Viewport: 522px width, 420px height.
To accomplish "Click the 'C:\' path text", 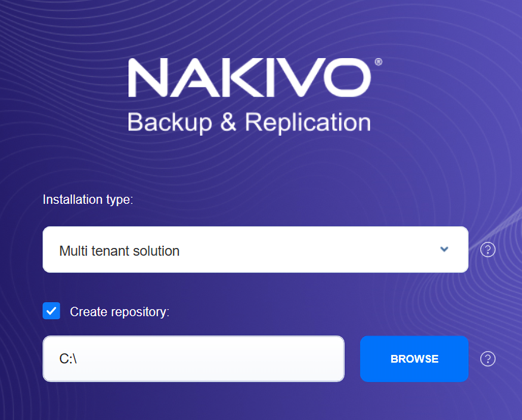I will coord(68,359).
